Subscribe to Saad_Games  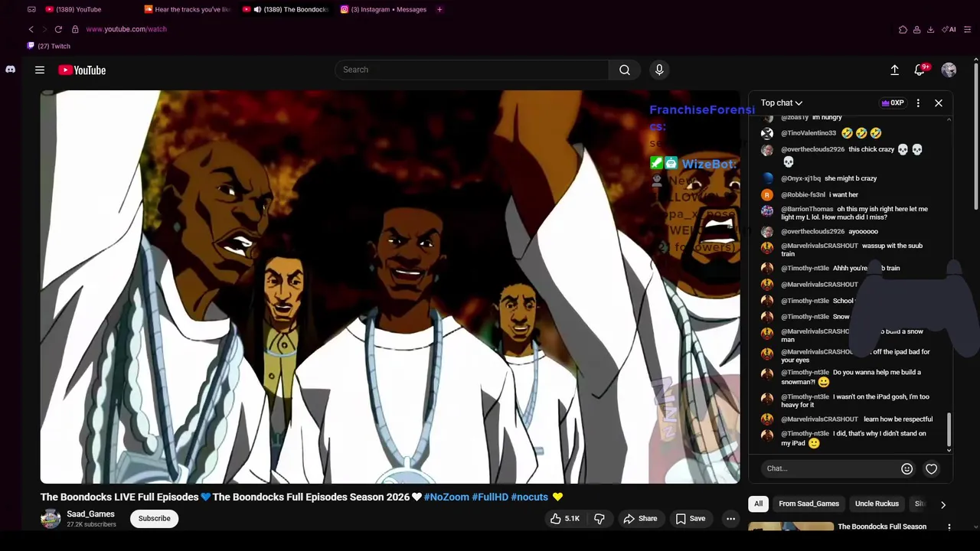click(x=155, y=518)
